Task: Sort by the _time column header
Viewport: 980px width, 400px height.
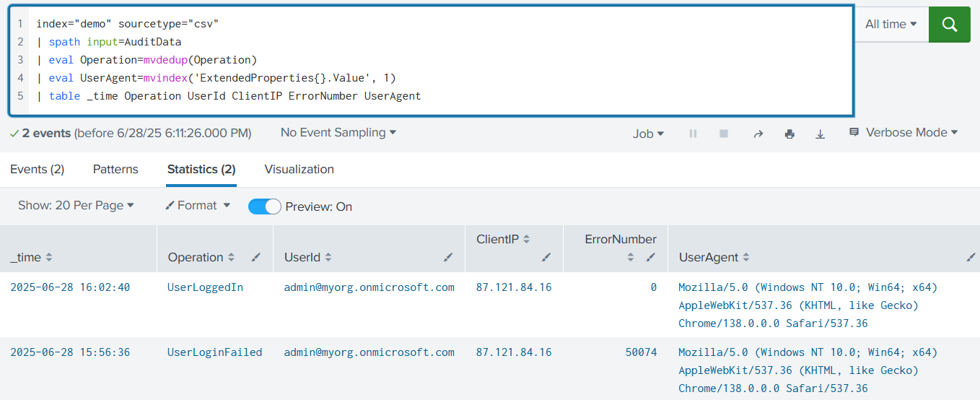Action: tap(31, 258)
